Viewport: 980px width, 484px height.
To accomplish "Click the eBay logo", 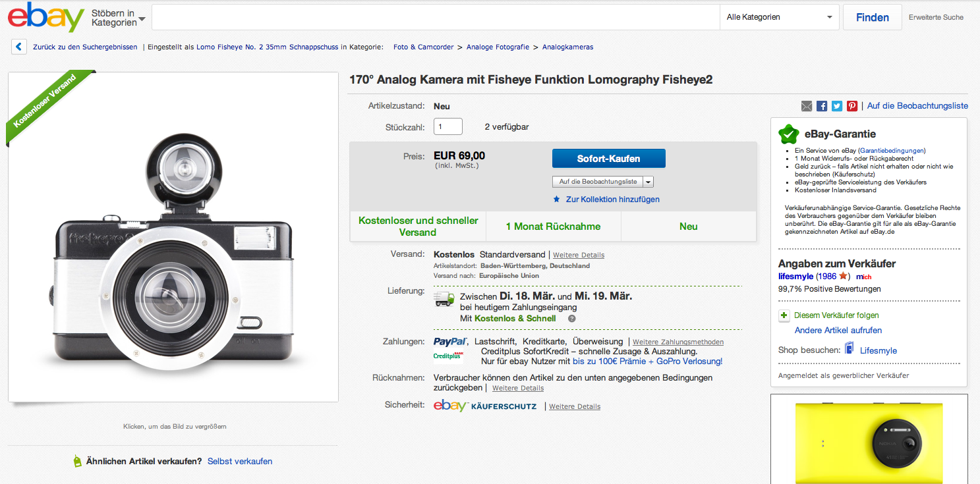I will (45, 17).
